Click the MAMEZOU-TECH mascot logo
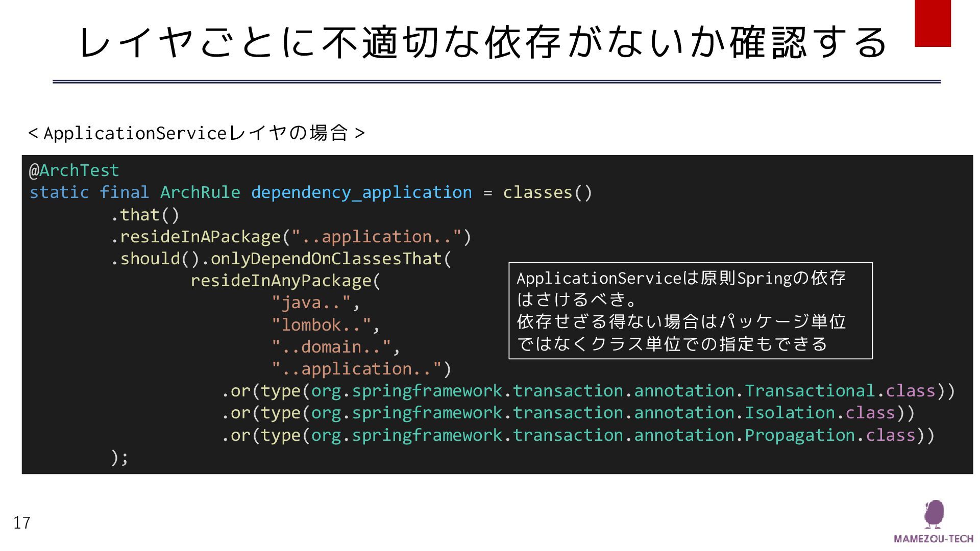The height and width of the screenshot is (551, 980). [x=934, y=514]
